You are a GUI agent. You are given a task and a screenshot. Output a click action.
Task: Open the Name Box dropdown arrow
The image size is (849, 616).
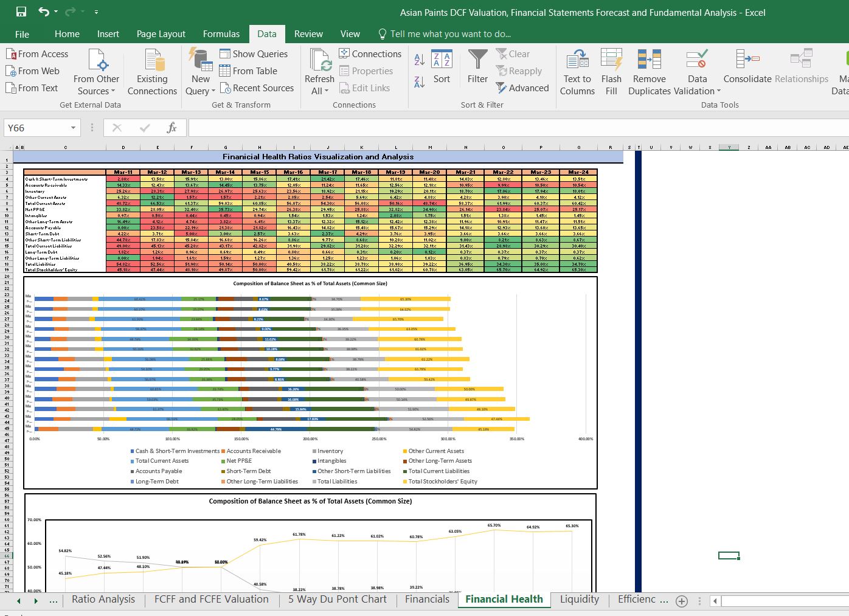tap(73, 128)
